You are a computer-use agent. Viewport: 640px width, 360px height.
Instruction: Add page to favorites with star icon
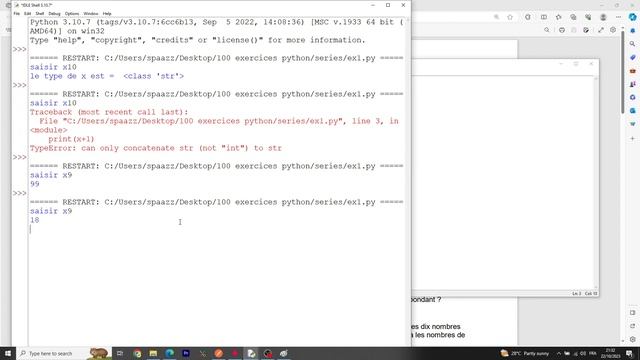[x=510, y=17]
